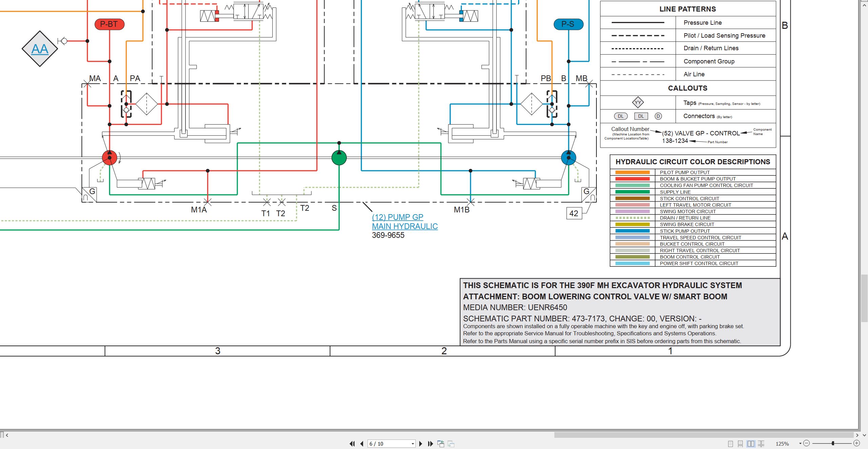Go to the first page
The width and height of the screenshot is (868, 449).
pyautogui.click(x=352, y=444)
